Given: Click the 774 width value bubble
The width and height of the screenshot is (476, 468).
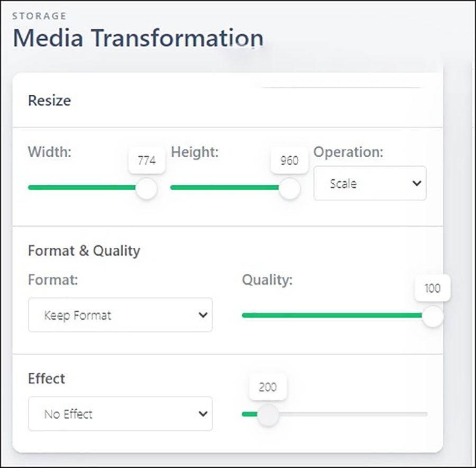Looking at the screenshot, I should pyautogui.click(x=147, y=160).
